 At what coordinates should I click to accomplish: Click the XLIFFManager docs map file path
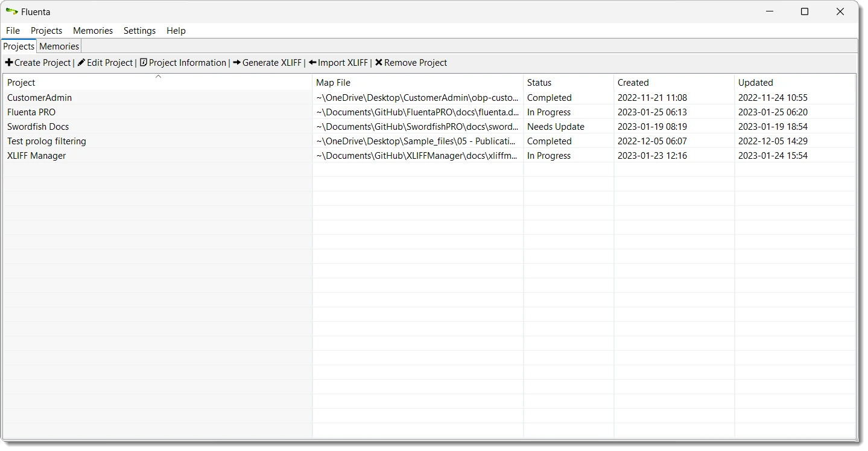417,156
